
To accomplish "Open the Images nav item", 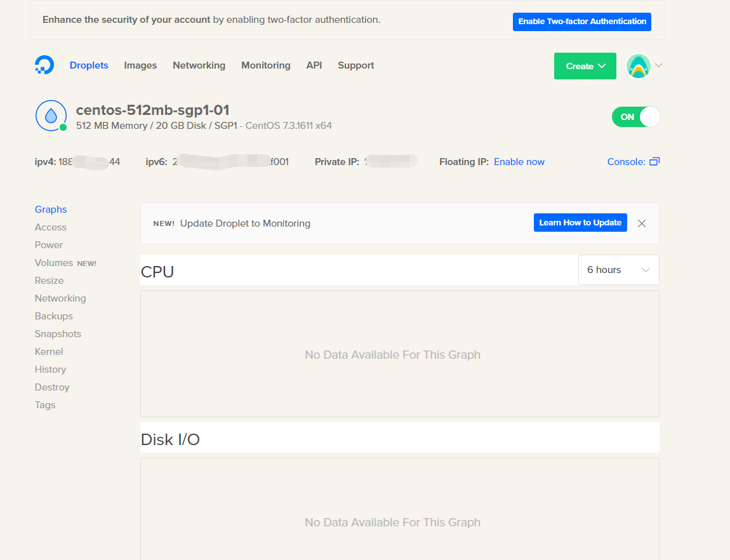I will click(x=140, y=65).
